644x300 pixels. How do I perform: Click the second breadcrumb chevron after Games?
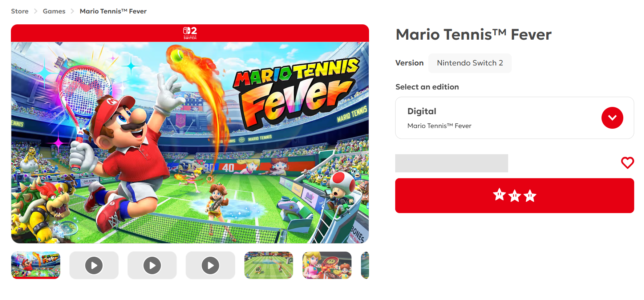coord(72,11)
